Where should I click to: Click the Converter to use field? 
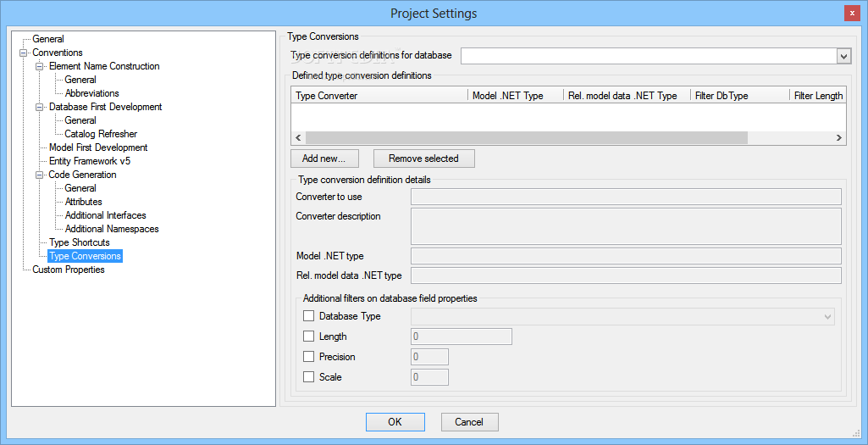click(626, 197)
